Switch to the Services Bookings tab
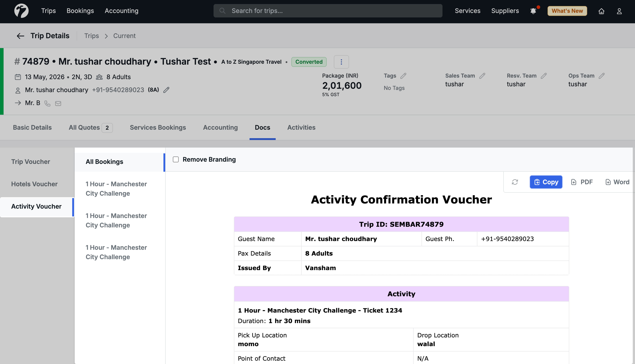635x364 pixels. pyautogui.click(x=158, y=127)
